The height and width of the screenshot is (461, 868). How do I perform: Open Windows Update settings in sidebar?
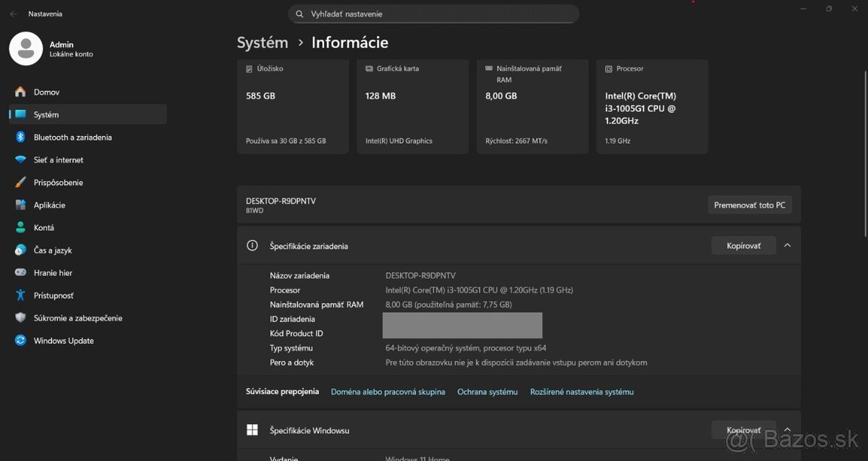pos(63,340)
